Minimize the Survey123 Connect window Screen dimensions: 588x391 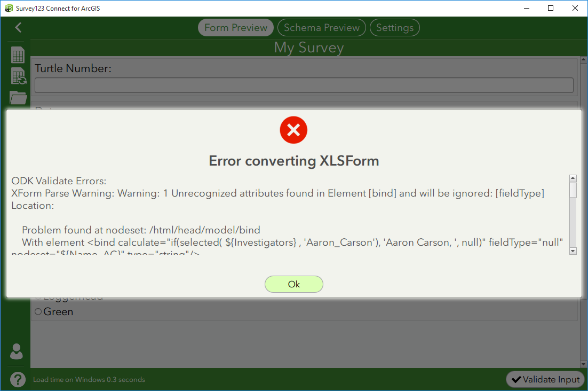[x=527, y=8]
